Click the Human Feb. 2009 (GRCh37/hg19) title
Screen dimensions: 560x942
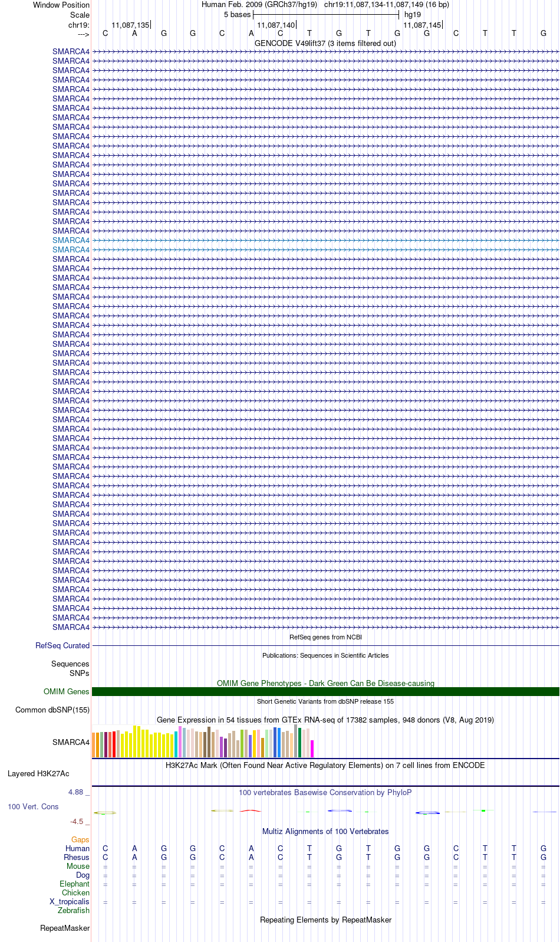259,5
